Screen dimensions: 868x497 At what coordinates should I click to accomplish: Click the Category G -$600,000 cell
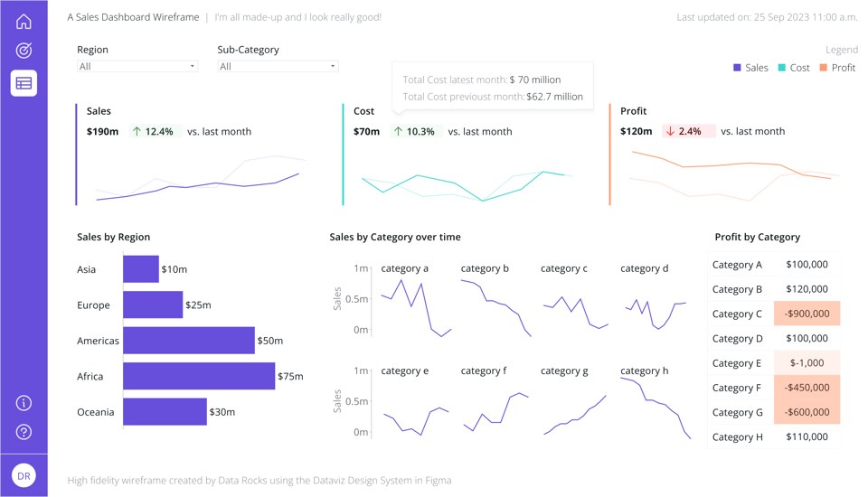807,412
